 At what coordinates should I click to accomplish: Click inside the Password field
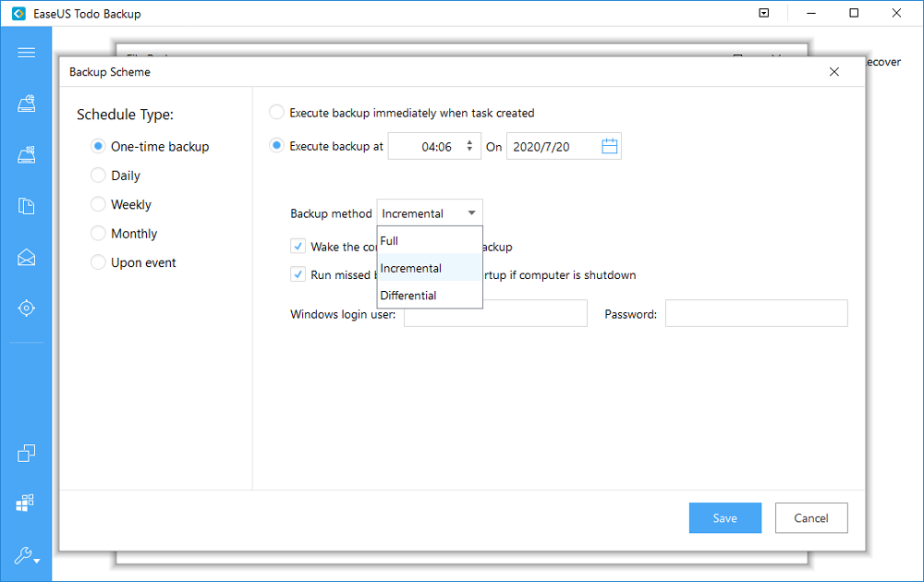[x=756, y=313]
